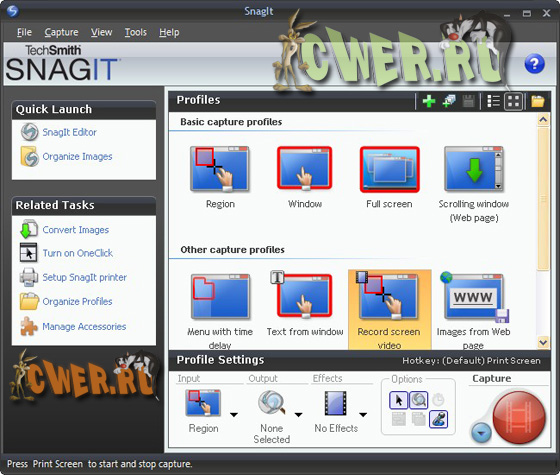Toggle the multiple area capture option
The width and height of the screenshot is (560, 475).
pos(418,419)
